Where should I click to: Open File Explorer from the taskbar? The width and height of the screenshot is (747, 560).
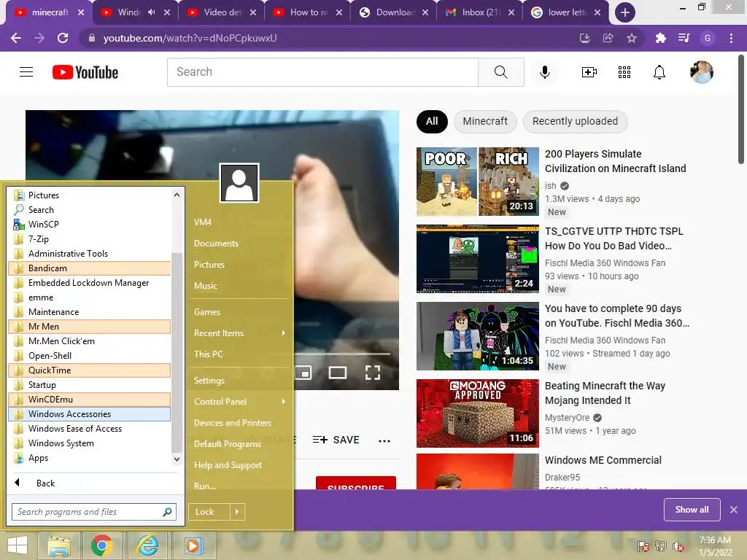58,545
